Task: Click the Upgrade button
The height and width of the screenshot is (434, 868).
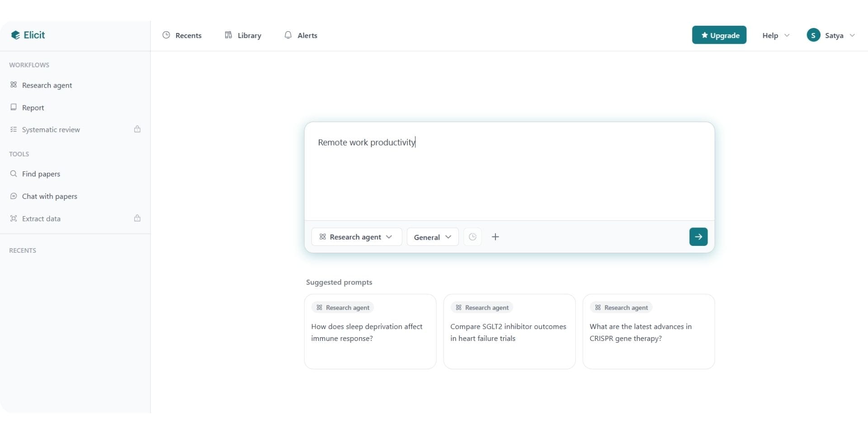Action: [x=719, y=35]
